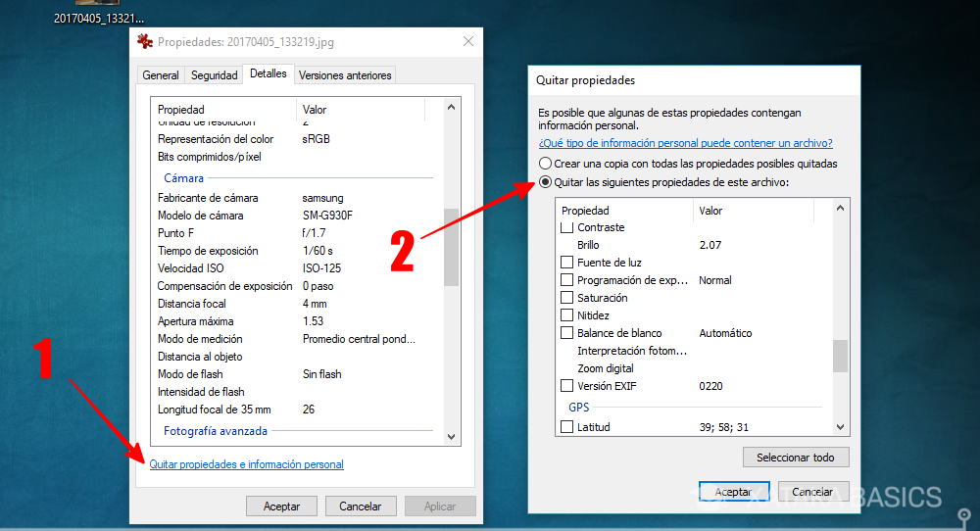Check the Programación de exp... checkbox

tap(566, 280)
